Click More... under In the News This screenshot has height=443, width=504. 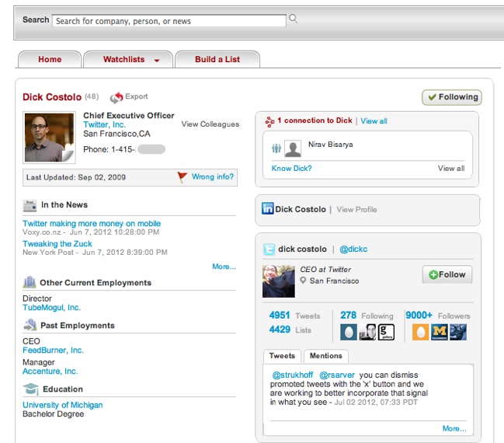[x=224, y=267]
